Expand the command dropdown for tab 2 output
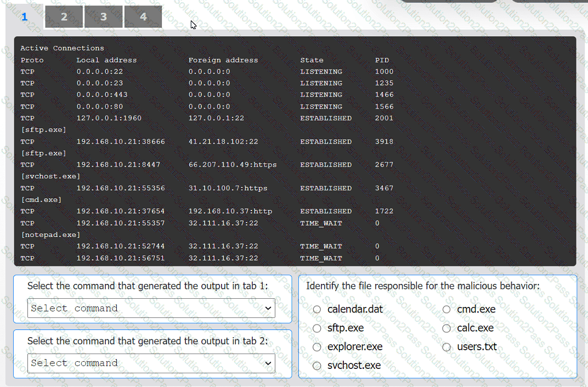Viewport: 588px width, 387px height. pos(151,363)
